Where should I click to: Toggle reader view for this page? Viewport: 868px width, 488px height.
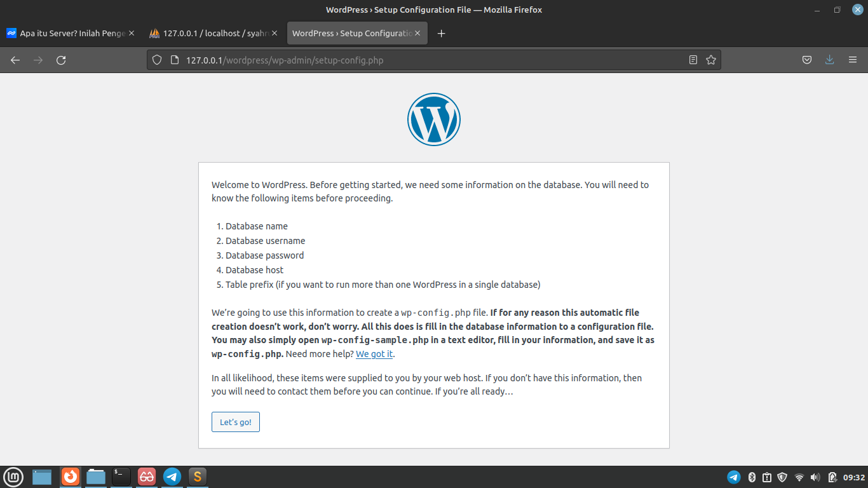click(x=693, y=60)
